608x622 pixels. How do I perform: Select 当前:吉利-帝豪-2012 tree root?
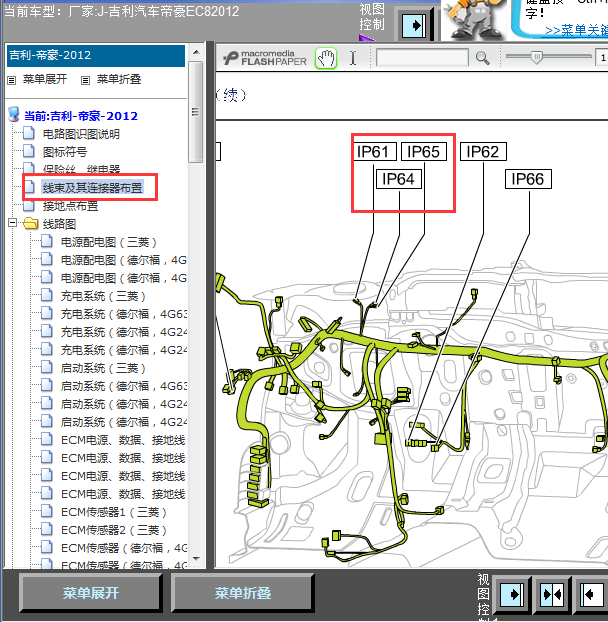point(81,116)
